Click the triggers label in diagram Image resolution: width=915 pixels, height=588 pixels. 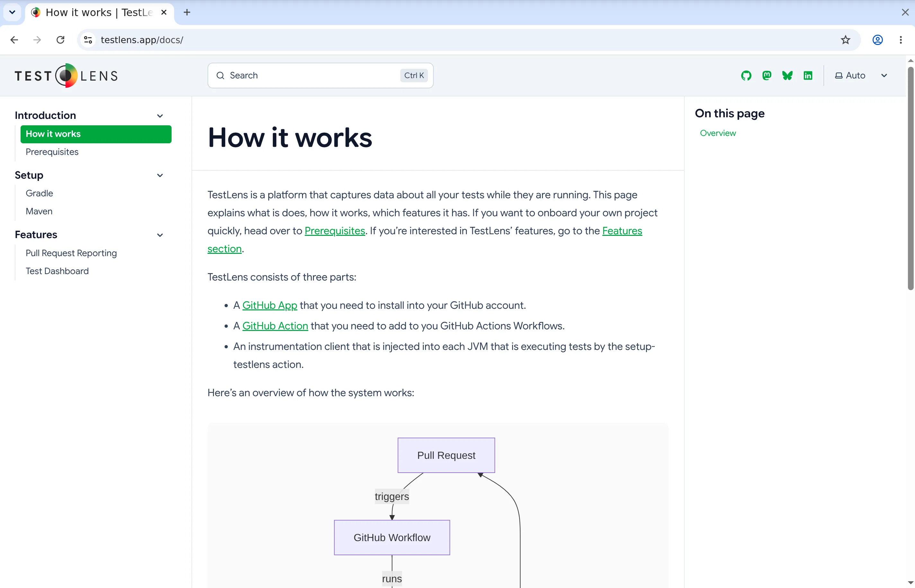pos(392,496)
